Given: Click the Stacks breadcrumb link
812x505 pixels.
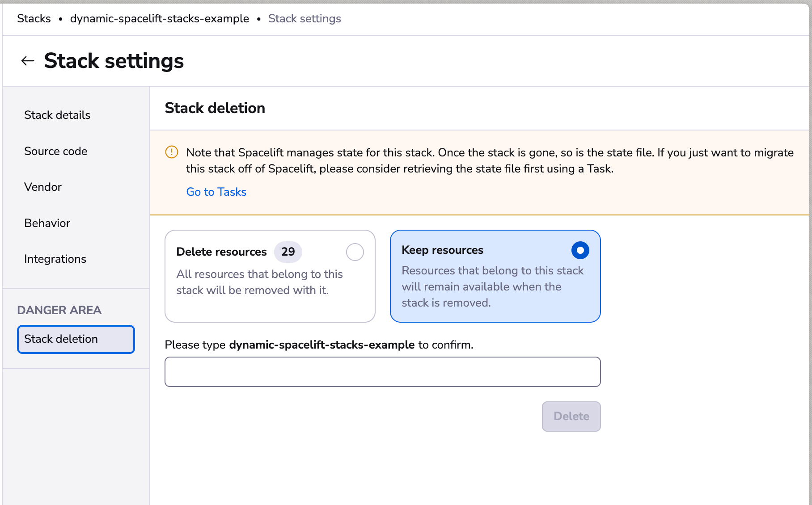Looking at the screenshot, I should pyautogui.click(x=34, y=19).
